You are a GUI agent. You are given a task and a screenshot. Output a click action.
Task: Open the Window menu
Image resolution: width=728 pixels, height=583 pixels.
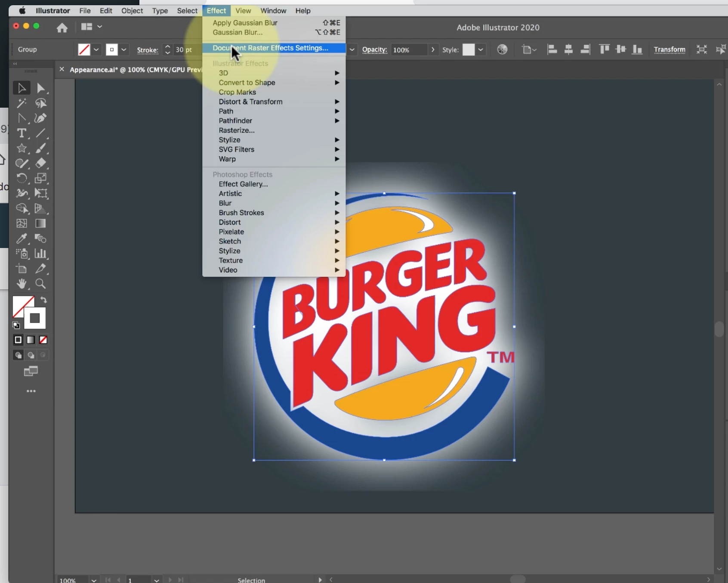point(273,11)
